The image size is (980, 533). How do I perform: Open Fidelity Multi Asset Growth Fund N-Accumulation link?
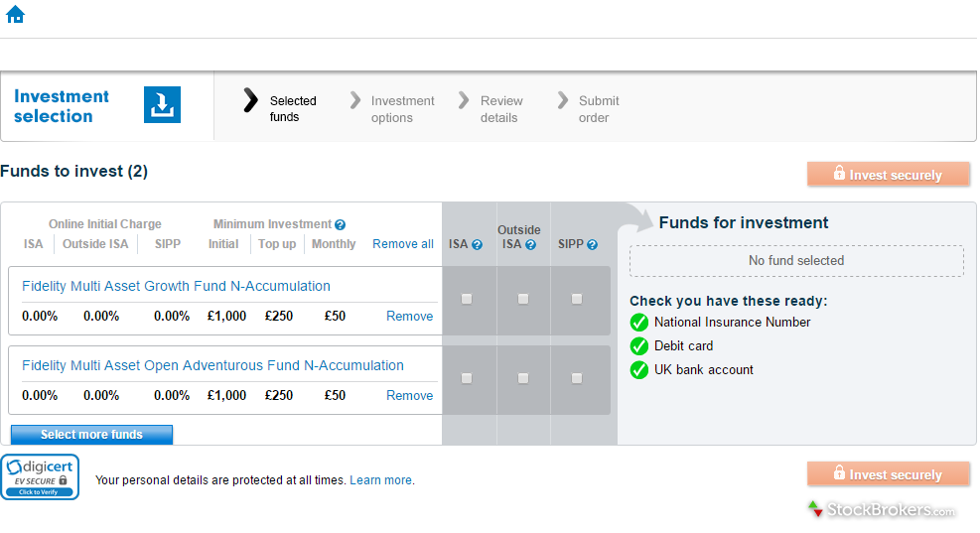pos(177,286)
